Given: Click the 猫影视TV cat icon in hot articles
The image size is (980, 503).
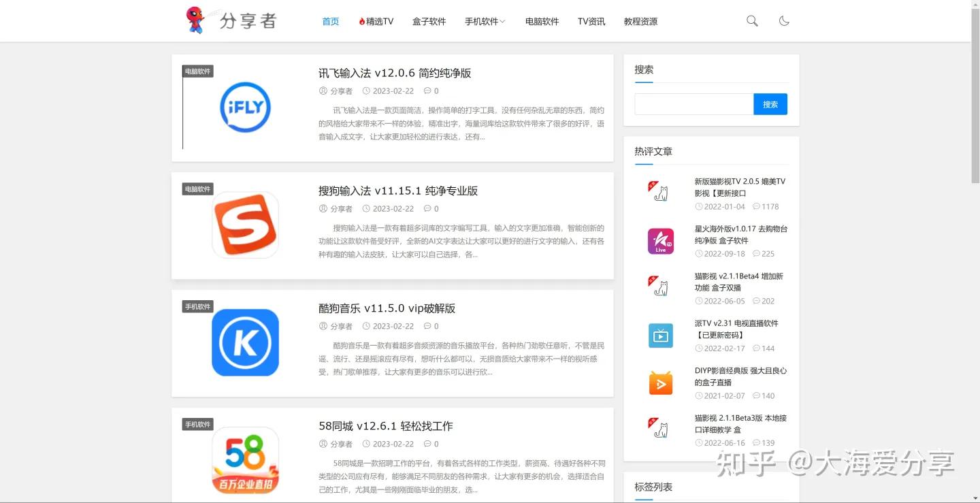Looking at the screenshot, I should [659, 193].
